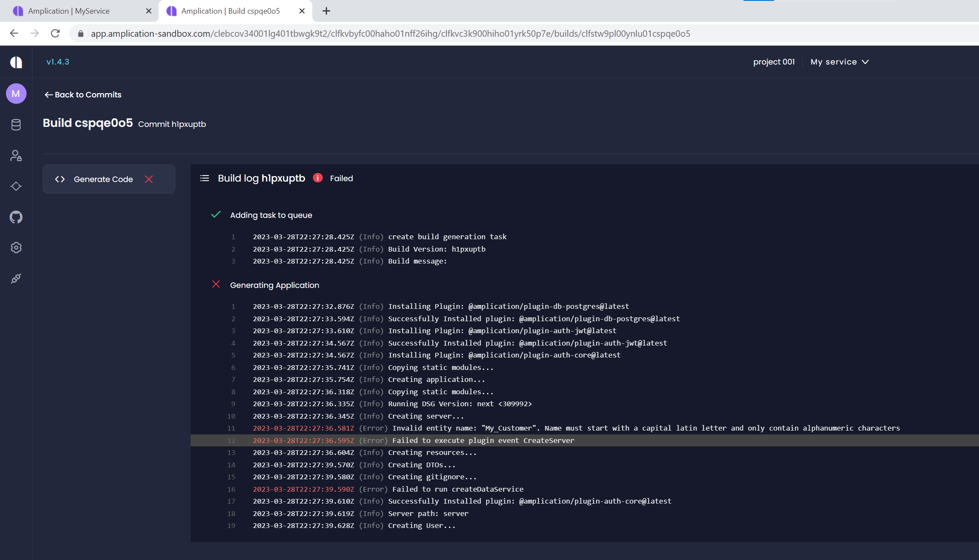Screen dimensions: 979x560
Task: Click red X beside Generating Application
Action: pos(216,284)
